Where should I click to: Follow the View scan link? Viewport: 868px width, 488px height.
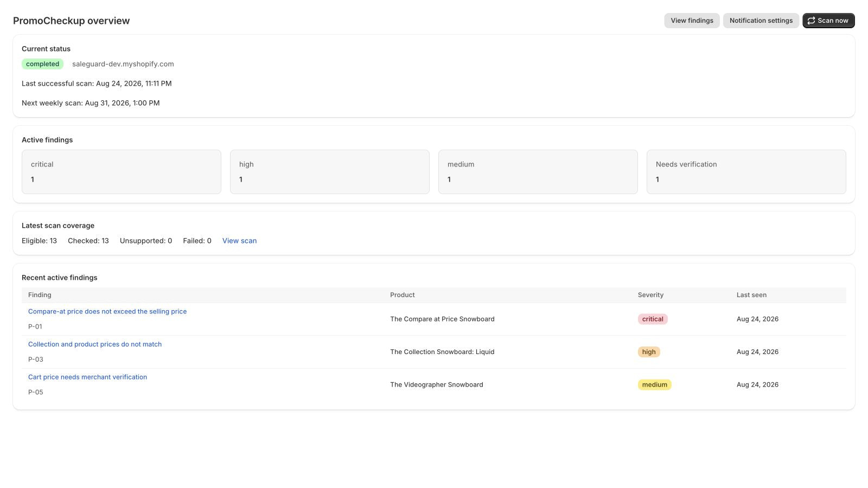point(239,241)
